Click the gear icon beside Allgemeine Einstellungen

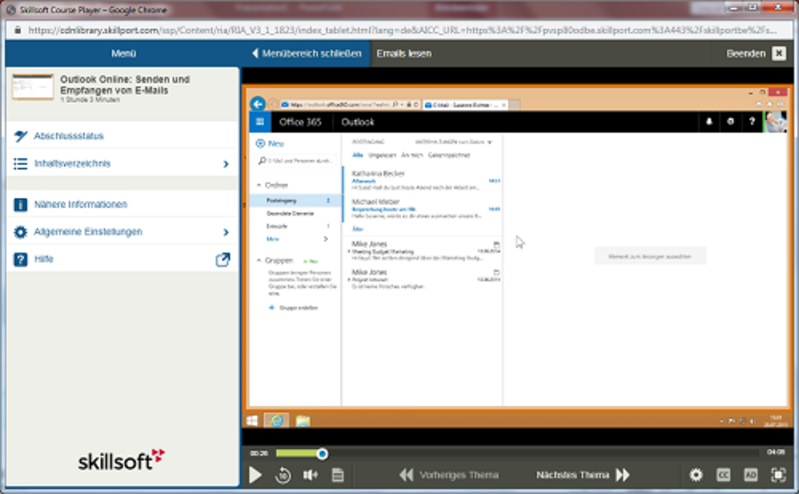[x=20, y=232]
